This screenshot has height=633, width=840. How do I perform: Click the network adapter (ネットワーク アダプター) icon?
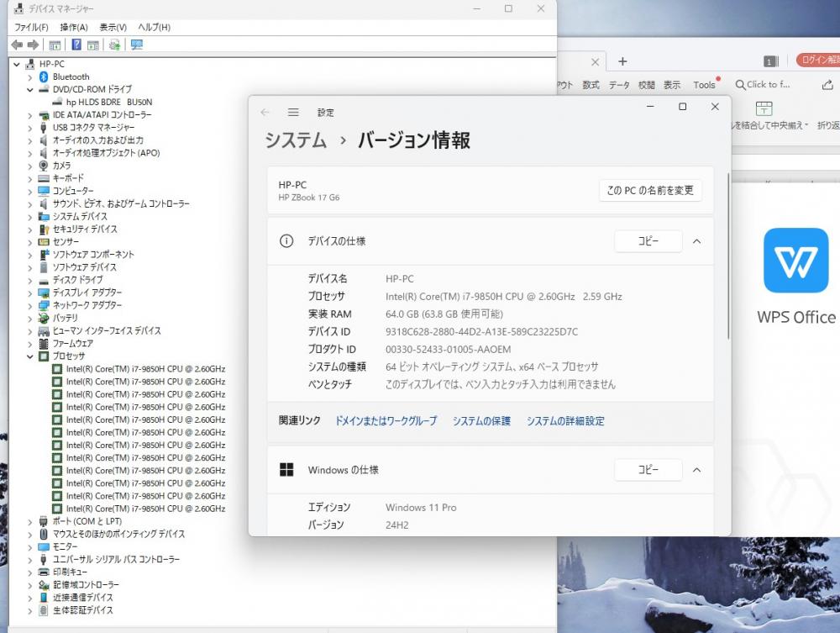tap(44, 305)
